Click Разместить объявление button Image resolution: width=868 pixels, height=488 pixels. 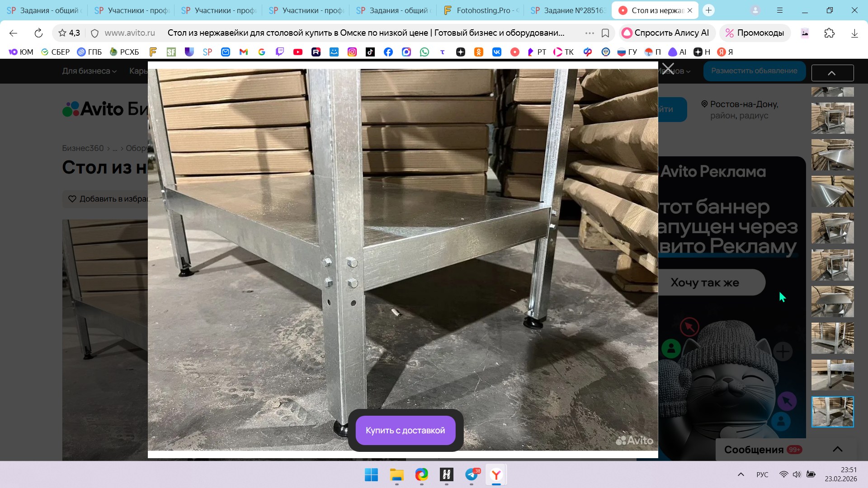pyautogui.click(x=754, y=71)
